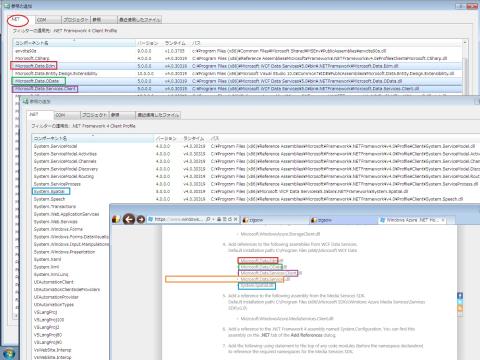The width and height of the screenshot is (480, 360).
Task: Select System.ServiceModel.Channels row
Action: pyautogui.click(x=256, y=161)
